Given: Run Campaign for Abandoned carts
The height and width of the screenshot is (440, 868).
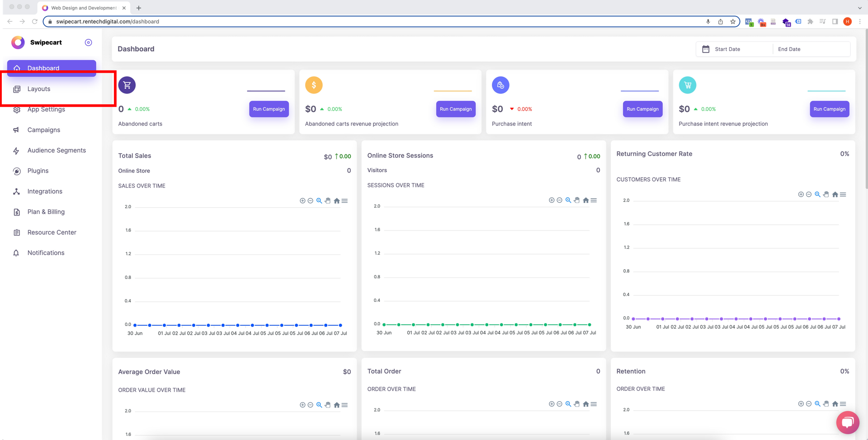Looking at the screenshot, I should pyautogui.click(x=269, y=109).
